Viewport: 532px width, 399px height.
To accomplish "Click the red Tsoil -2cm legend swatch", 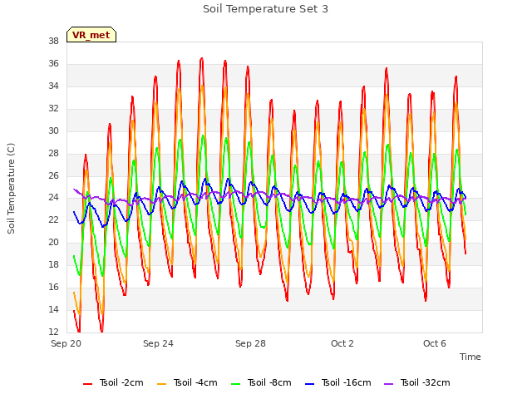I will [x=87, y=384].
